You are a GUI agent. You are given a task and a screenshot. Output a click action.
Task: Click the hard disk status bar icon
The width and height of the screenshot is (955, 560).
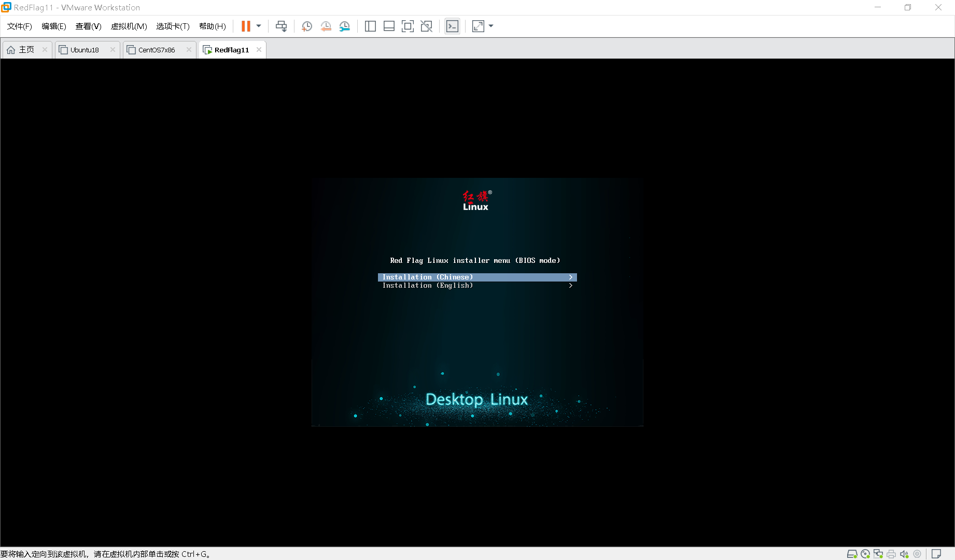(x=852, y=554)
